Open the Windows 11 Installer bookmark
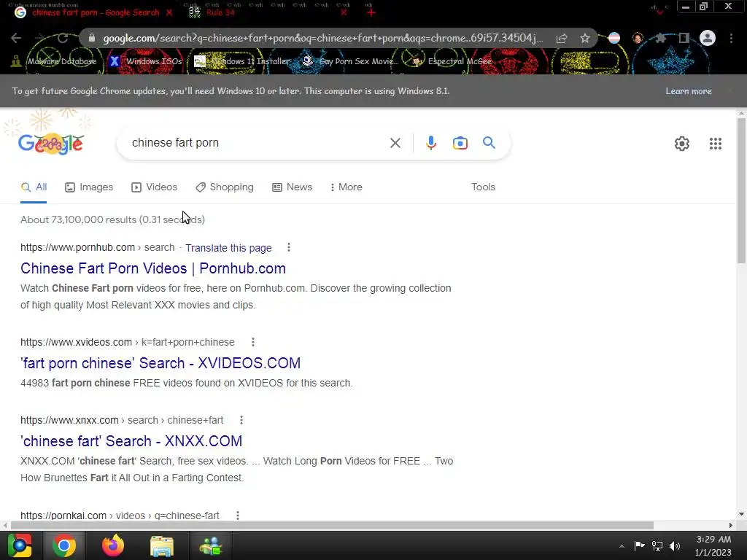Screen dimensions: 747x560 click(x=242, y=61)
